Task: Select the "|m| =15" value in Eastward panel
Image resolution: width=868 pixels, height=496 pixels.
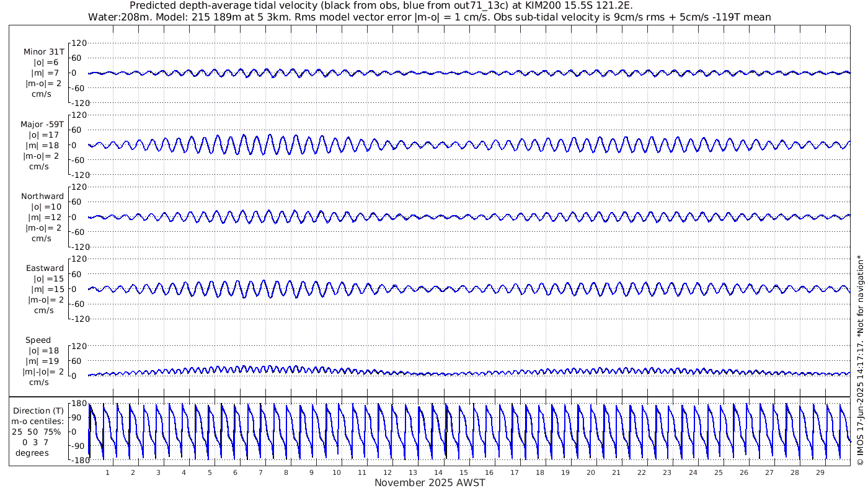Action: pyautogui.click(x=46, y=289)
